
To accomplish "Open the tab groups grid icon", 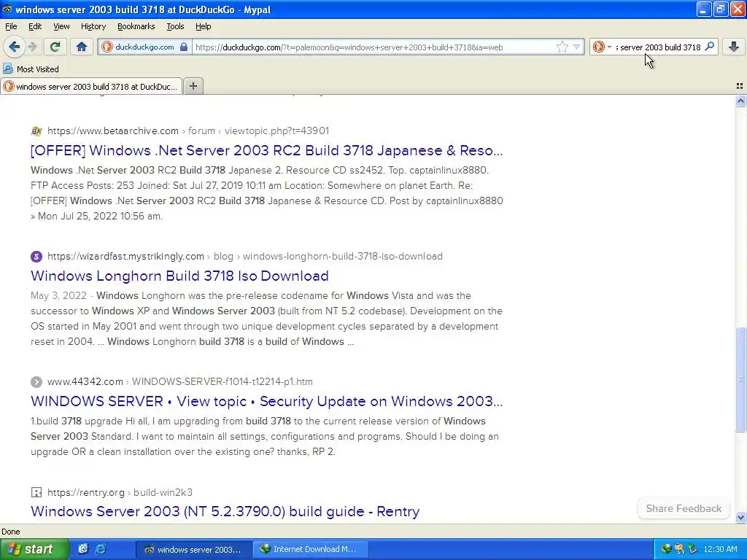I will 740,86.
